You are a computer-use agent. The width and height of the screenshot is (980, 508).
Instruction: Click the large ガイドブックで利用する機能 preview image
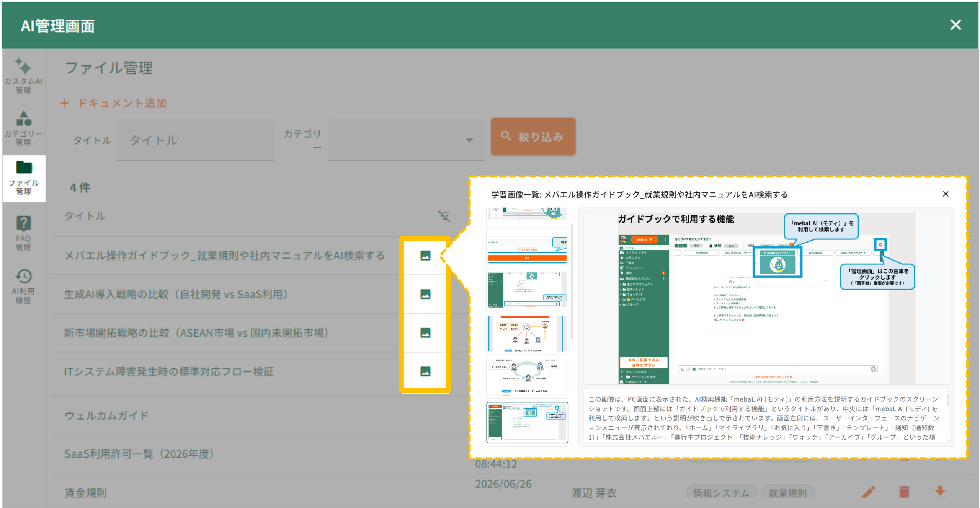pyautogui.click(x=766, y=298)
